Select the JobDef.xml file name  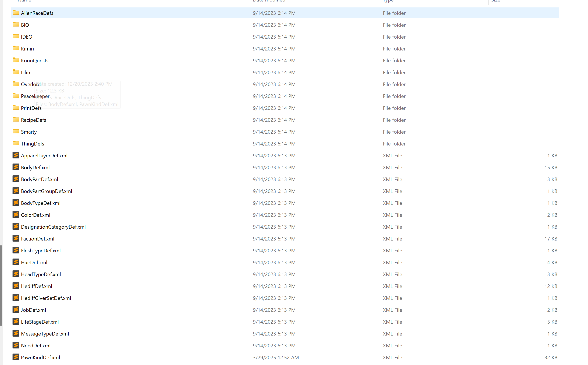(x=33, y=310)
